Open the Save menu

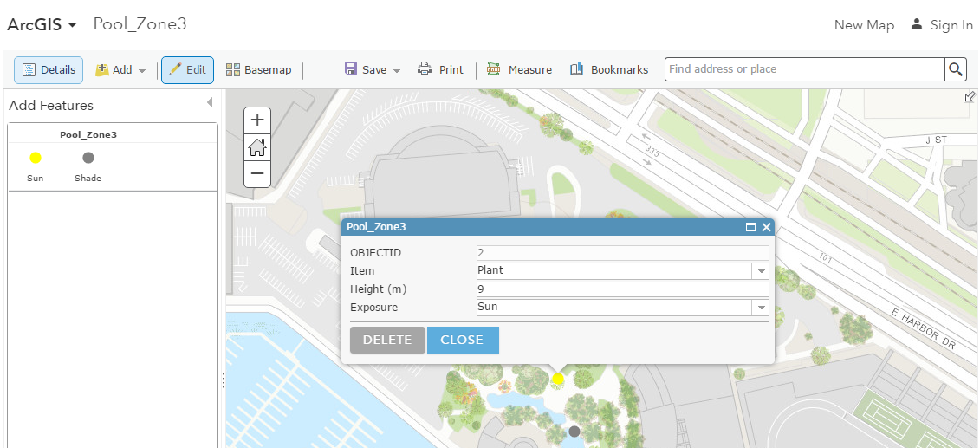click(373, 70)
